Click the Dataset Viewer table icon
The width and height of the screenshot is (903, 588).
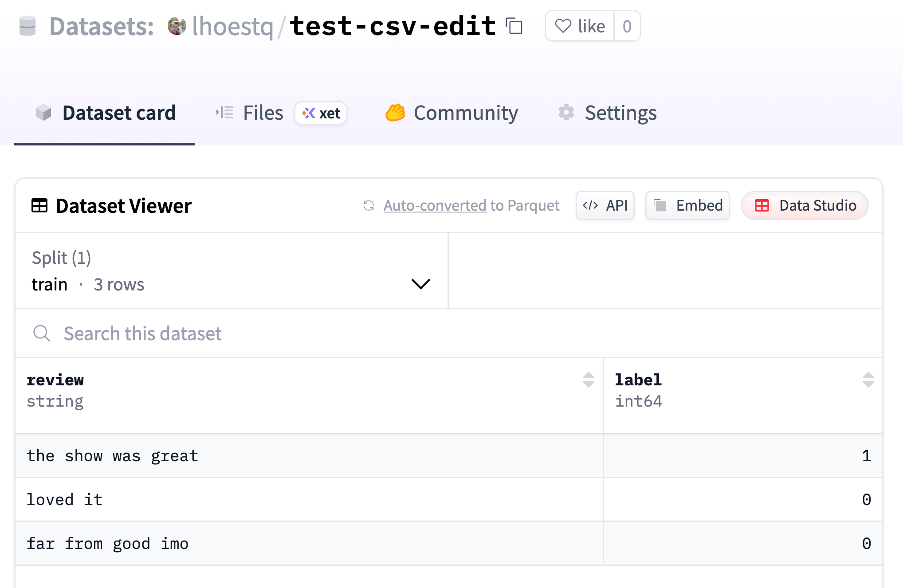tap(39, 206)
